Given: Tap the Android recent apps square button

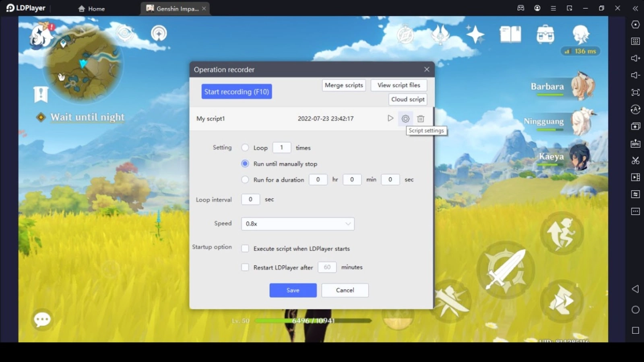Looking at the screenshot, I should 636,331.
